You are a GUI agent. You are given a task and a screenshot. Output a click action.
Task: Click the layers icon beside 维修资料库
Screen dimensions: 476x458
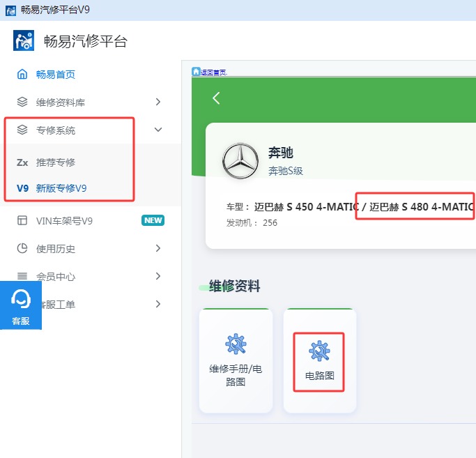[22, 102]
